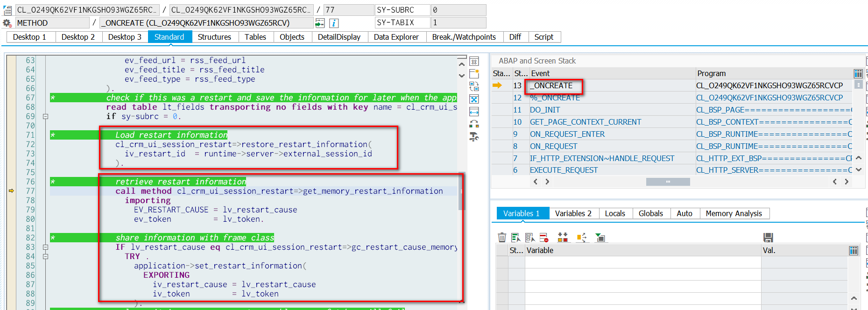This screenshot has height=310, width=868.
Task: Click the SY-SUBRC value field
Action: (x=459, y=10)
